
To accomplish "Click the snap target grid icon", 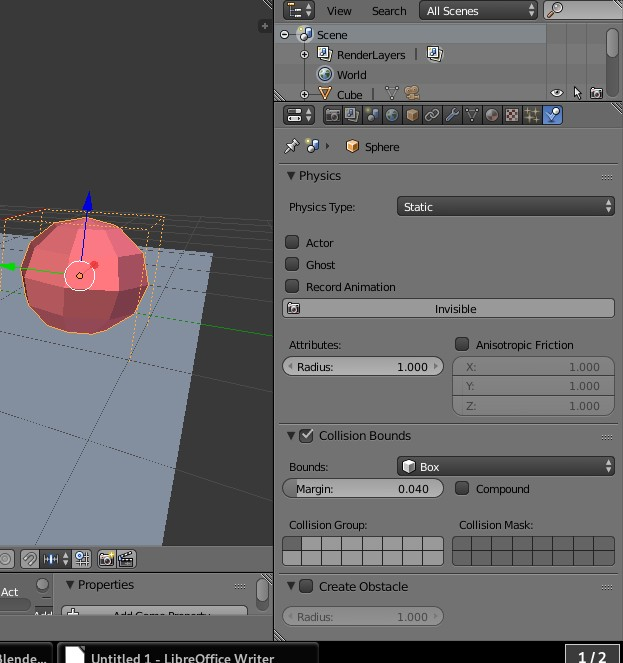I will [82, 559].
